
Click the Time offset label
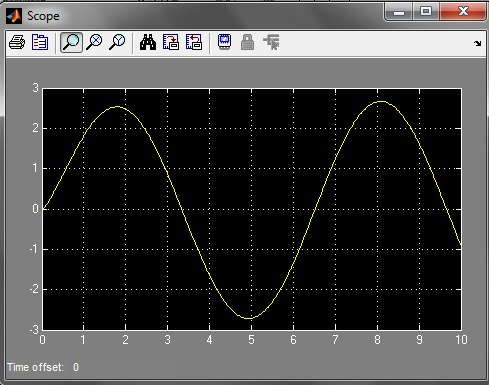(x=35, y=367)
